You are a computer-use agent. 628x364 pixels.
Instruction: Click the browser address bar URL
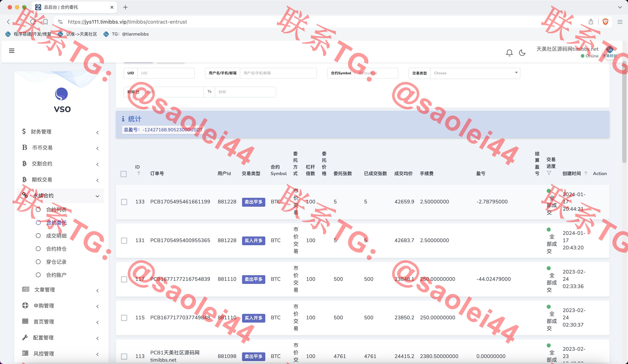(x=127, y=22)
